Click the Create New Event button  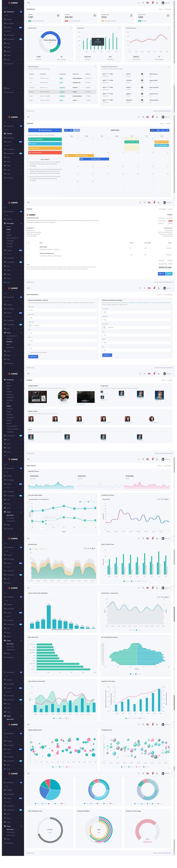[x=45, y=130]
